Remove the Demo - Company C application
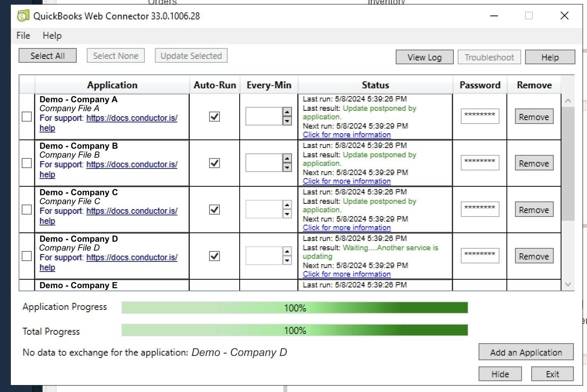Screen dimensions: 587x392 click(534, 210)
